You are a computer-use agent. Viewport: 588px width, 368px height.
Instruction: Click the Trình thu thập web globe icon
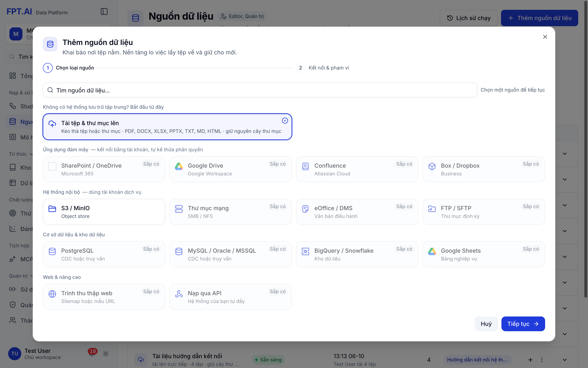pyautogui.click(x=52, y=294)
